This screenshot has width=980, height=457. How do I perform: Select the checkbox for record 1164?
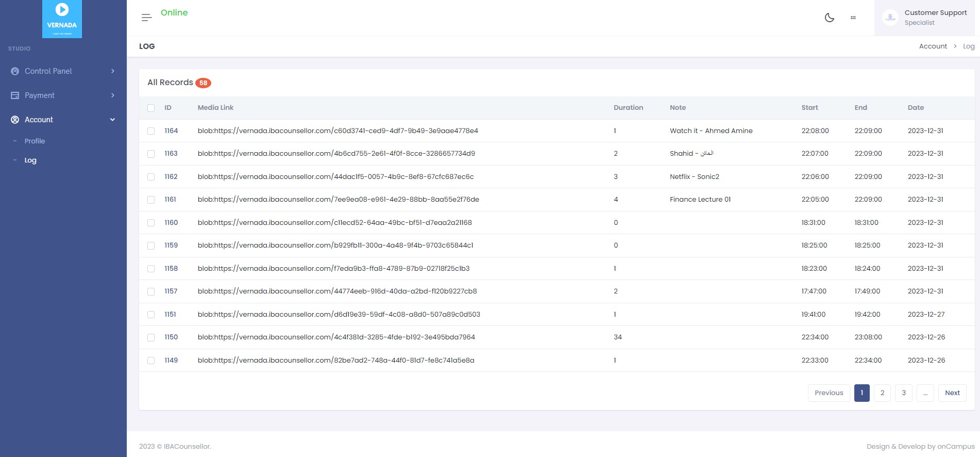[151, 131]
